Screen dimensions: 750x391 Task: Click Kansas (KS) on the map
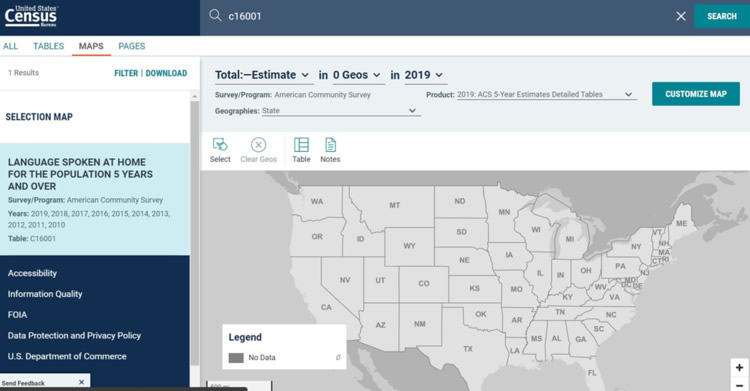coord(474,289)
